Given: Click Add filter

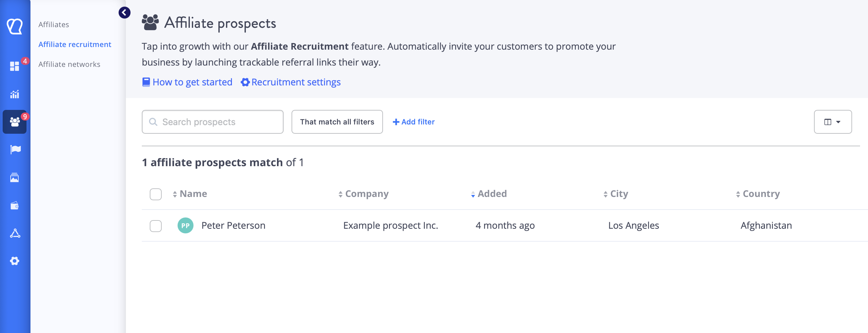Looking at the screenshot, I should pyautogui.click(x=413, y=122).
